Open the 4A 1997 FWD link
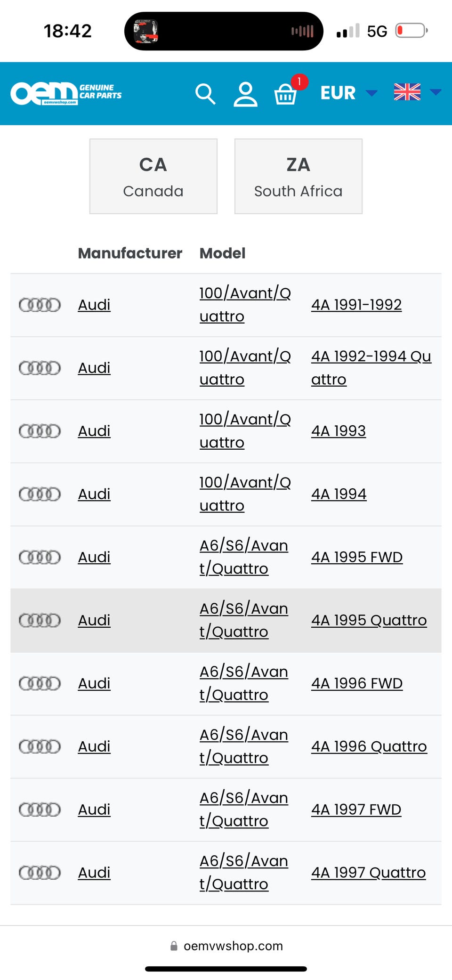 coord(356,810)
